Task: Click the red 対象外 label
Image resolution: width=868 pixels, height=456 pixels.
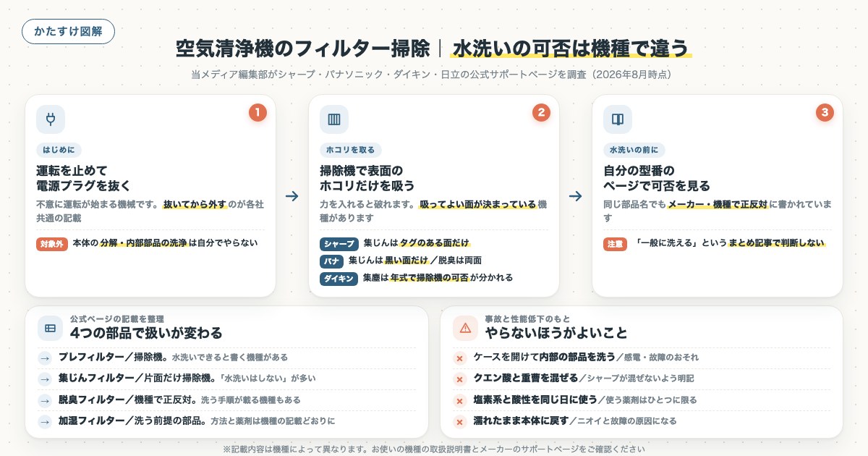Action: [51, 244]
